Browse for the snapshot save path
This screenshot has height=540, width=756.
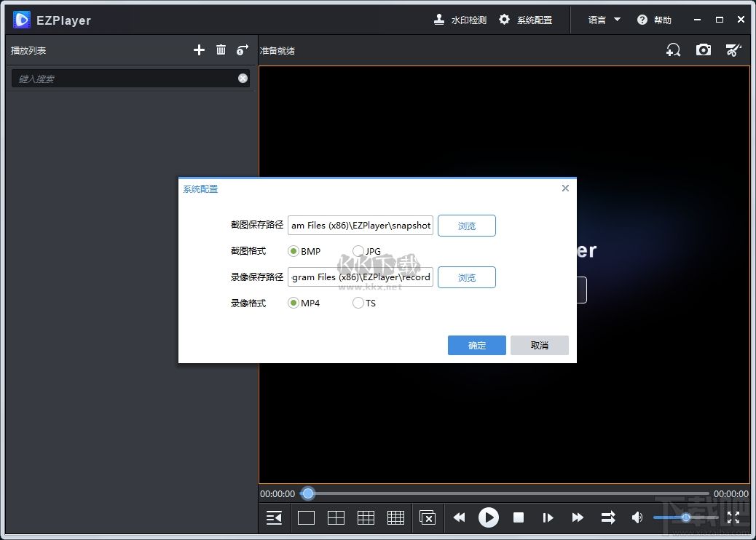(x=466, y=226)
